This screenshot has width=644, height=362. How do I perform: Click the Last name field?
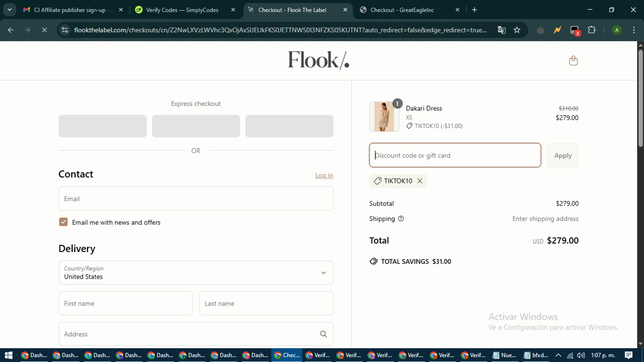click(266, 303)
